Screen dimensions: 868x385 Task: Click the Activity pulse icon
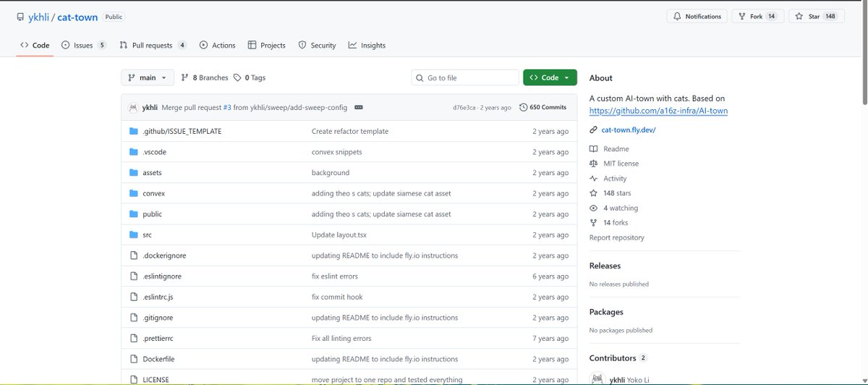tap(594, 179)
